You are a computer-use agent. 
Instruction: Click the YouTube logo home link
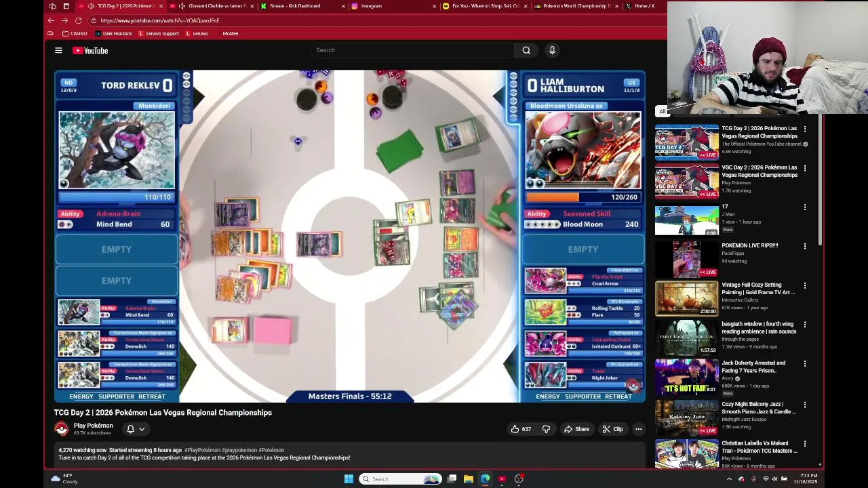[90, 50]
